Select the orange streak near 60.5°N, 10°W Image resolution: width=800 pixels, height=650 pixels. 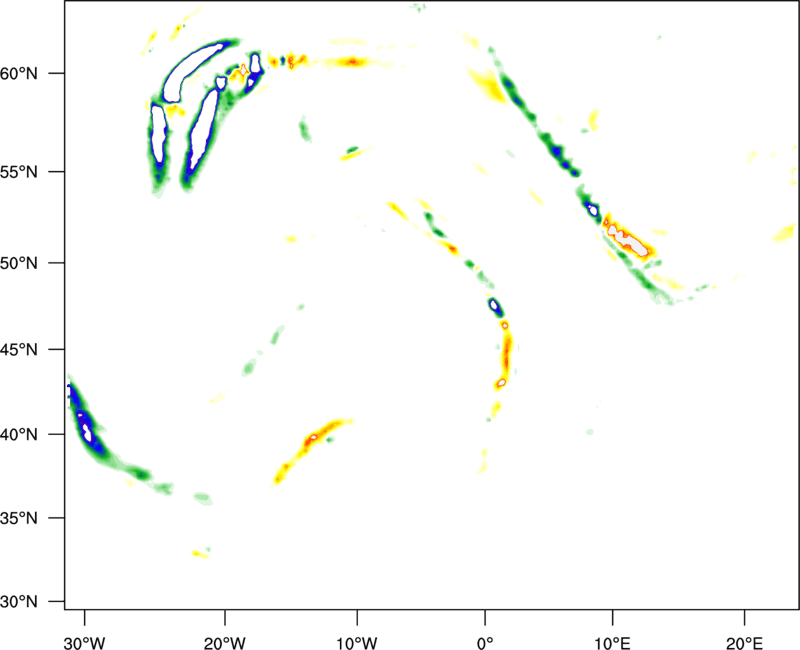point(354,62)
